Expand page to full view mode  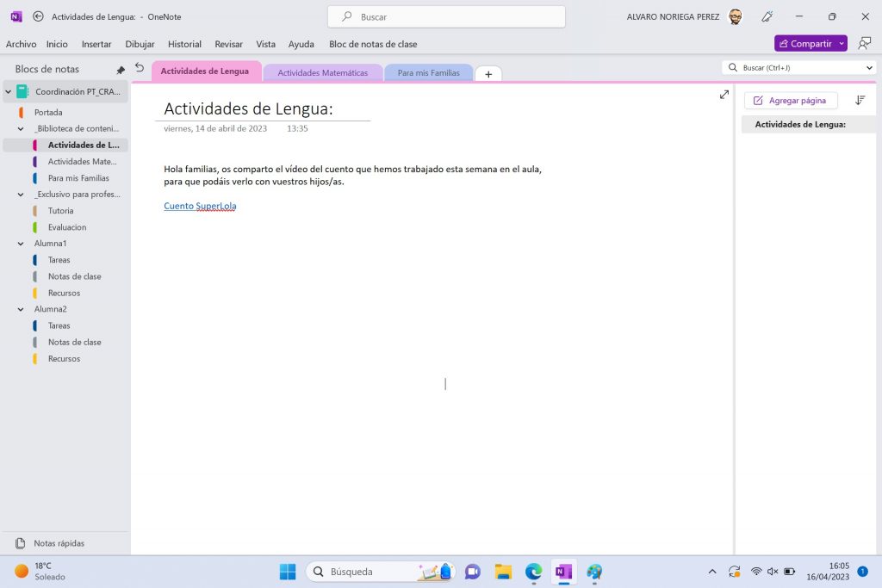[724, 95]
